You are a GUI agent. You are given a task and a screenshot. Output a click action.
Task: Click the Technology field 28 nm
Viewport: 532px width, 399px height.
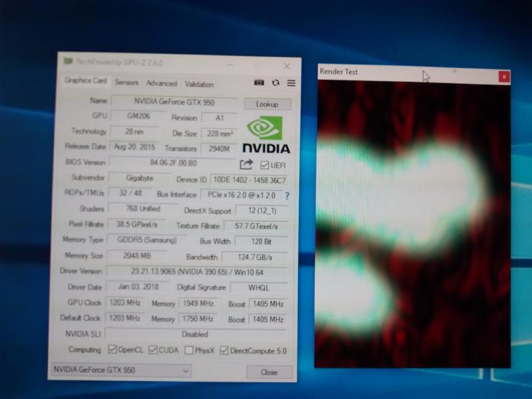pyautogui.click(x=134, y=132)
